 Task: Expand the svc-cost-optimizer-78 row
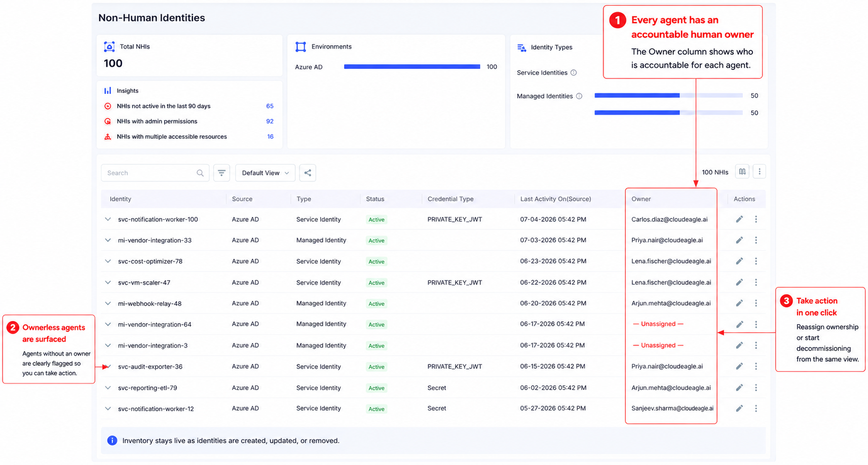pyautogui.click(x=108, y=261)
